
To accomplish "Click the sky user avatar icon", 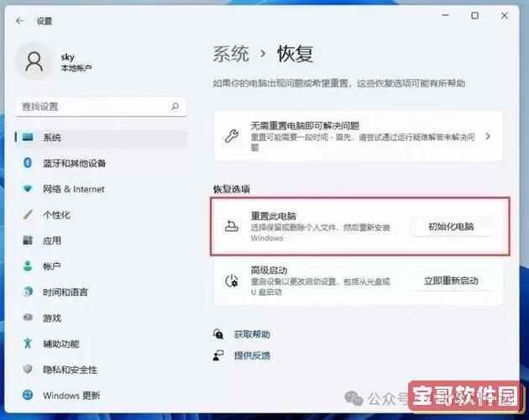I will tap(34, 62).
